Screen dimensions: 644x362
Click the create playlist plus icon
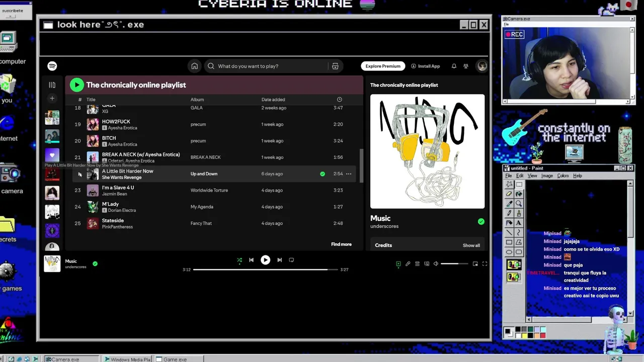[x=52, y=99]
